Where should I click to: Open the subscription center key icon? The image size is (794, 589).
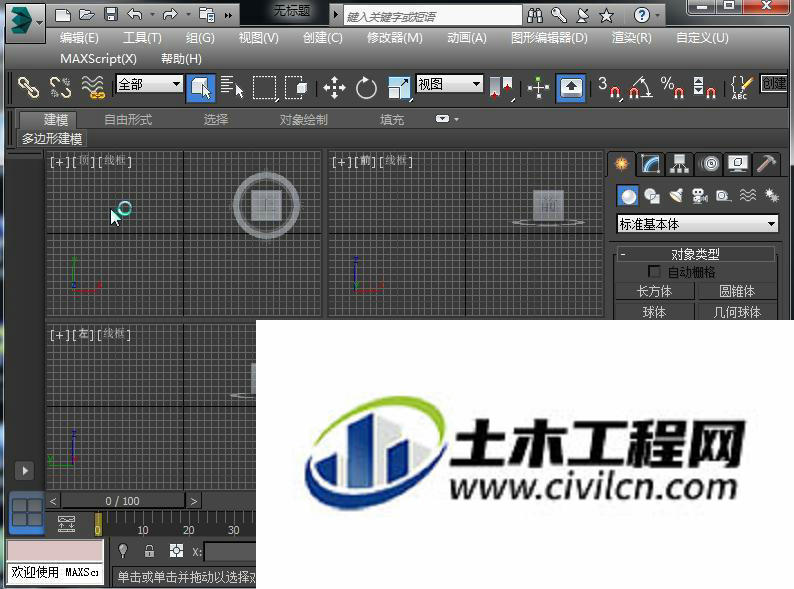pos(559,16)
